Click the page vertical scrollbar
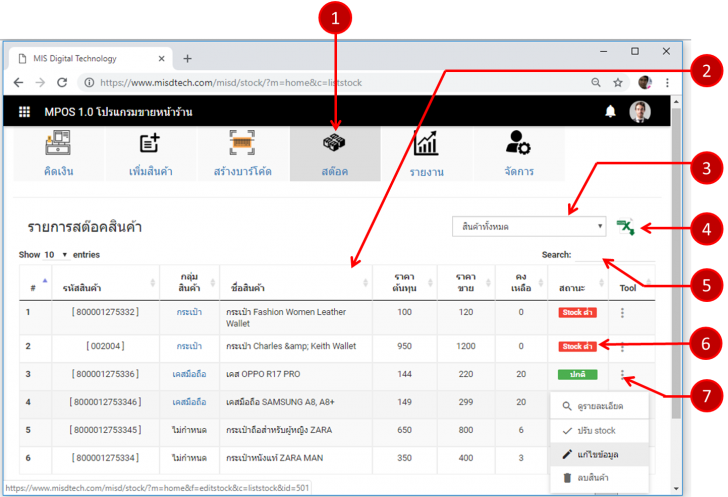728x497 pixels. point(676,262)
